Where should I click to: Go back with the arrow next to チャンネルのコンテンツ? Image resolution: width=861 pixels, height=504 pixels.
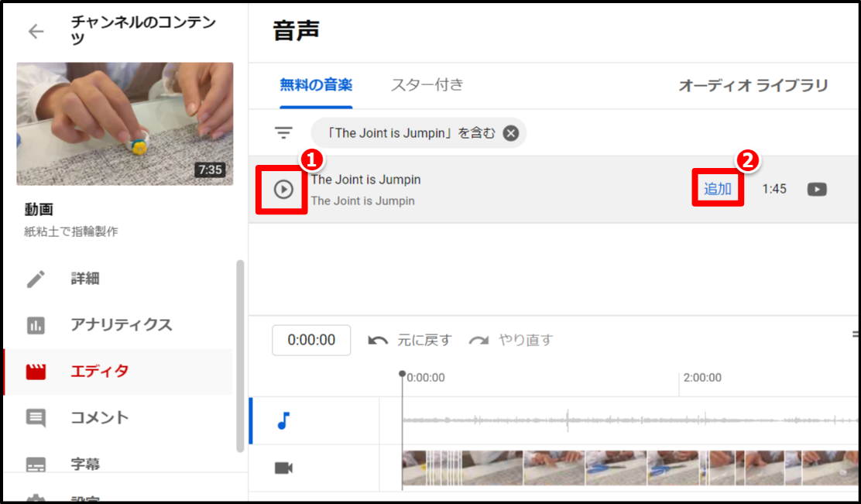coord(36,31)
